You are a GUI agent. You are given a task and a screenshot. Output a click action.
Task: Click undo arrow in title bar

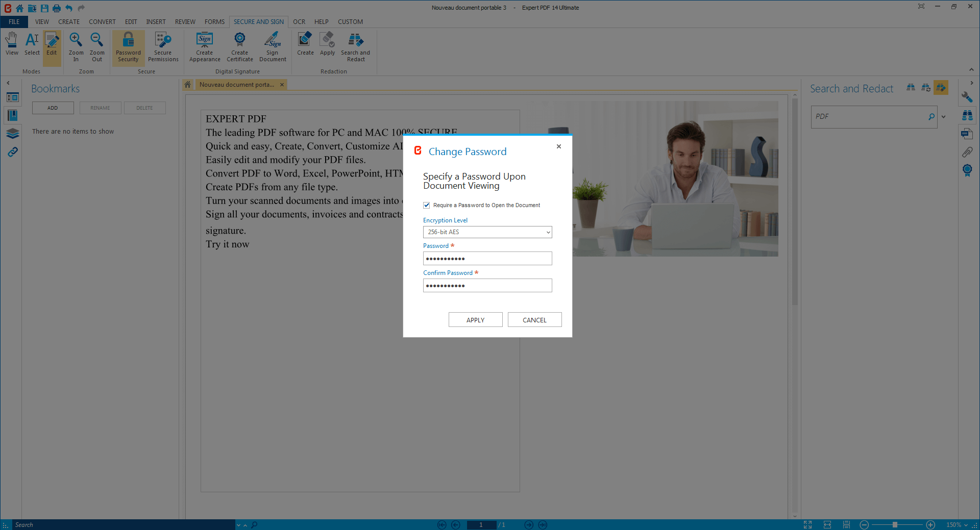69,8
